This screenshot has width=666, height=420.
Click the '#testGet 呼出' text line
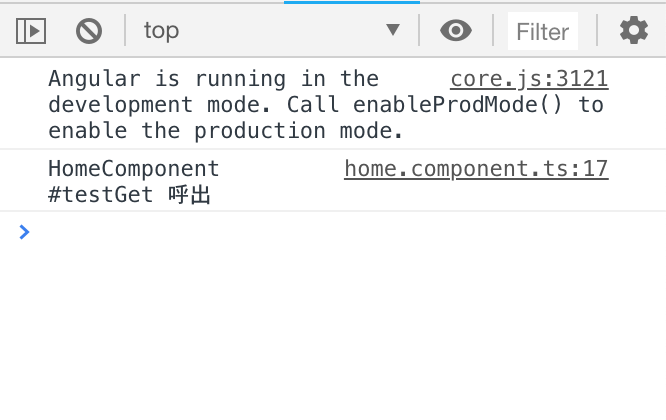tap(129, 195)
